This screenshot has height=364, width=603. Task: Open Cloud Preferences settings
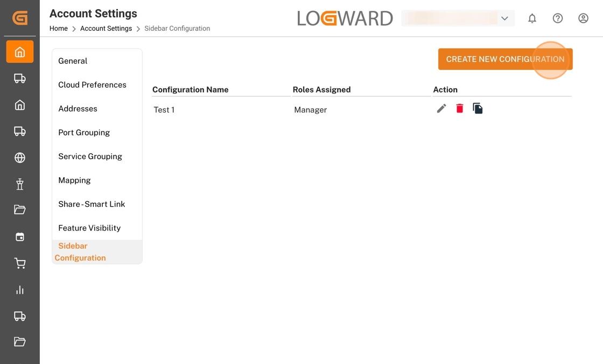(x=97, y=85)
